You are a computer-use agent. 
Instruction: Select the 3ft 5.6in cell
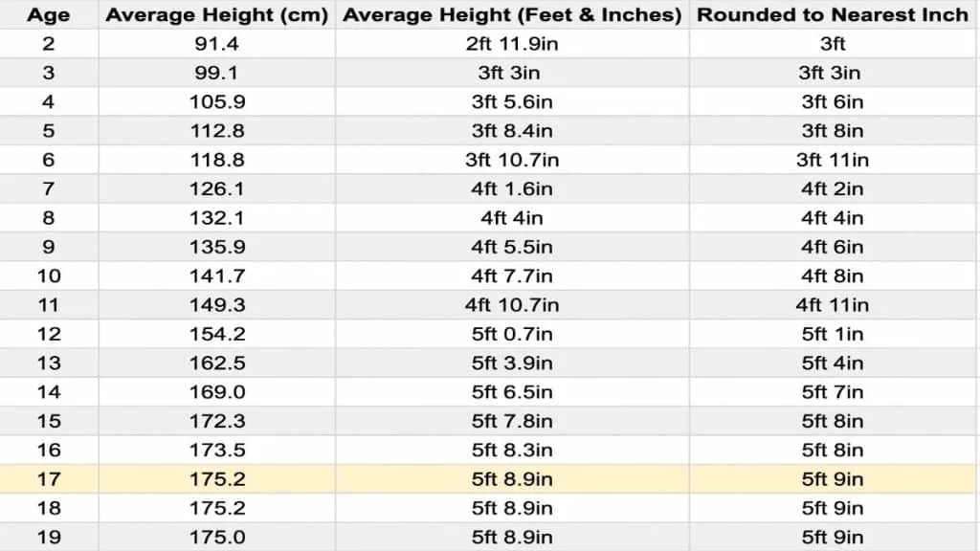[x=512, y=102]
